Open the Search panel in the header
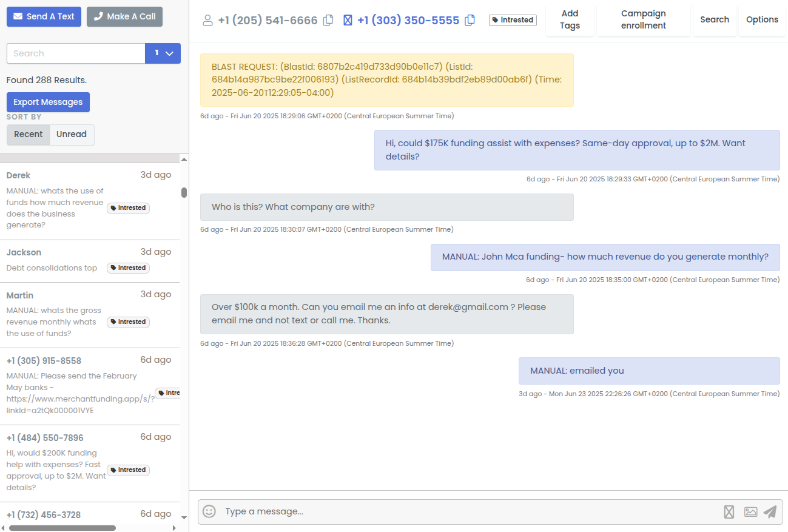788x532 pixels. click(715, 19)
